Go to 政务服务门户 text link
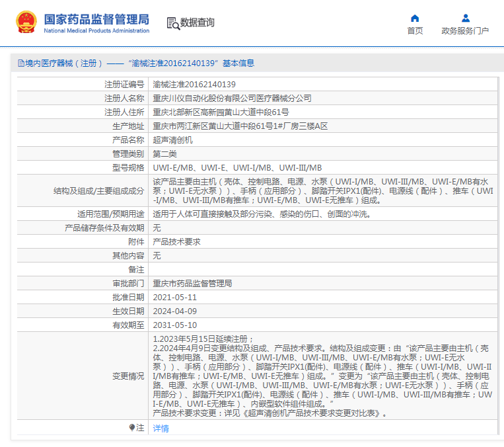Viewport: 504px width, 447px height. pos(465,31)
